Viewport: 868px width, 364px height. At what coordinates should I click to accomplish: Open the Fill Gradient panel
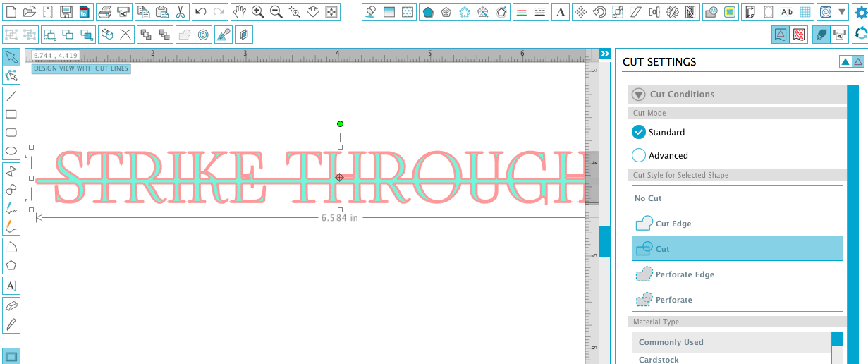coord(389,12)
